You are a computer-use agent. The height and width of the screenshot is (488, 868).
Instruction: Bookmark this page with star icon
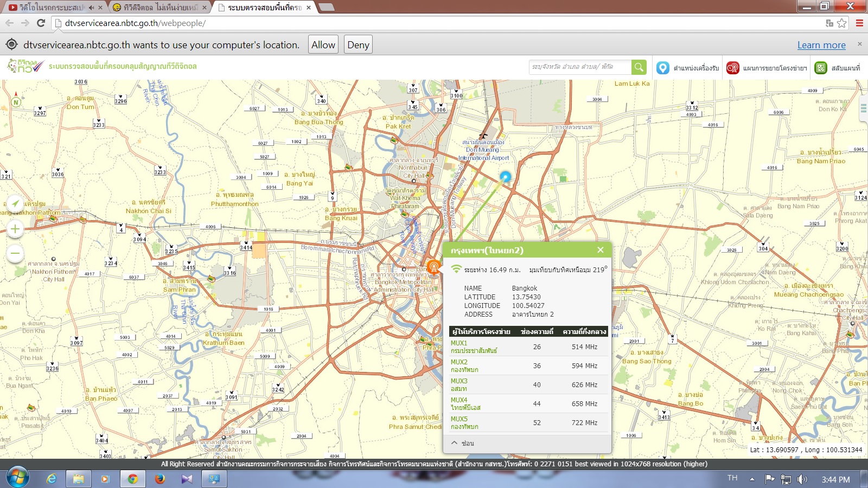tap(841, 23)
